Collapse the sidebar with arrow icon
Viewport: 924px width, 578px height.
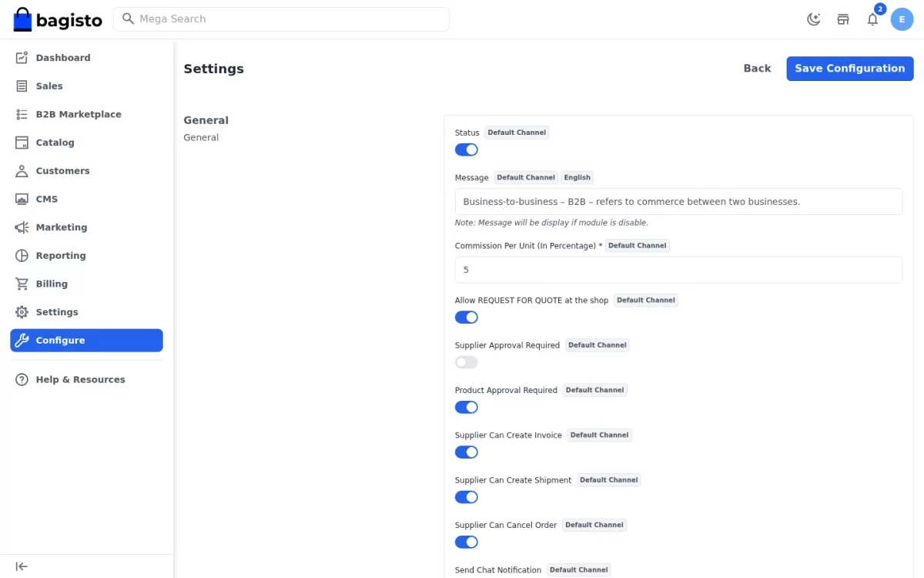22,566
